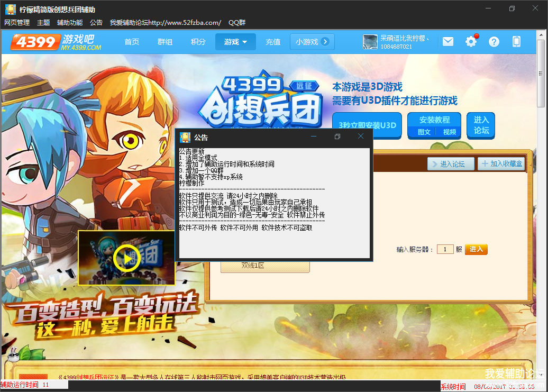
Task: Click the server number input field
Action: [x=445, y=250]
